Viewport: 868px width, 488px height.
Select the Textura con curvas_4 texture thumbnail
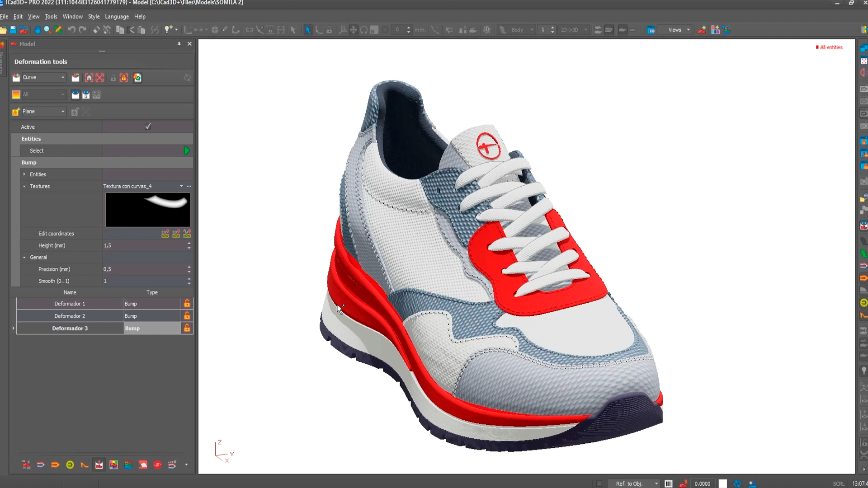click(147, 210)
